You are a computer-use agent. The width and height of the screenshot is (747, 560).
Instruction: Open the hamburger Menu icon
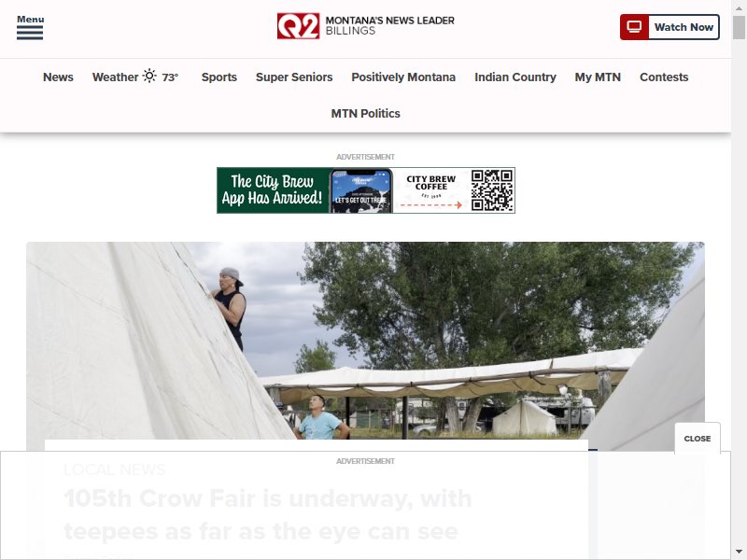coord(30,27)
